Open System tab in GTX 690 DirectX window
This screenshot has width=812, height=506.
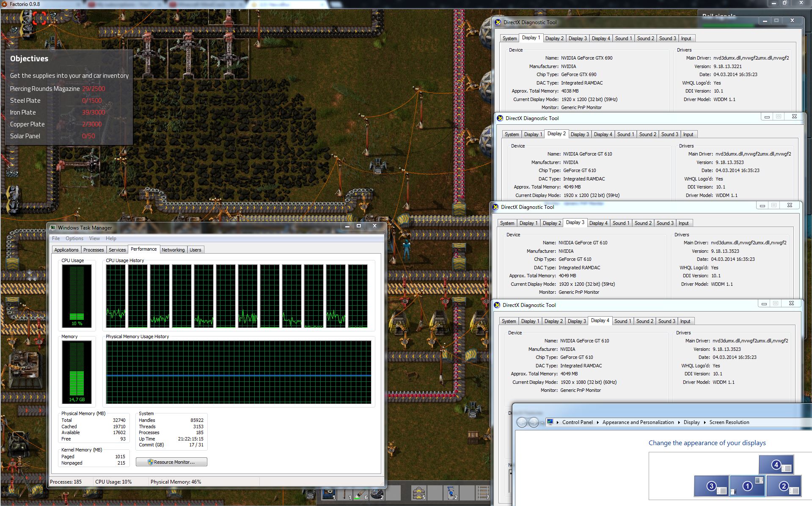pyautogui.click(x=509, y=38)
